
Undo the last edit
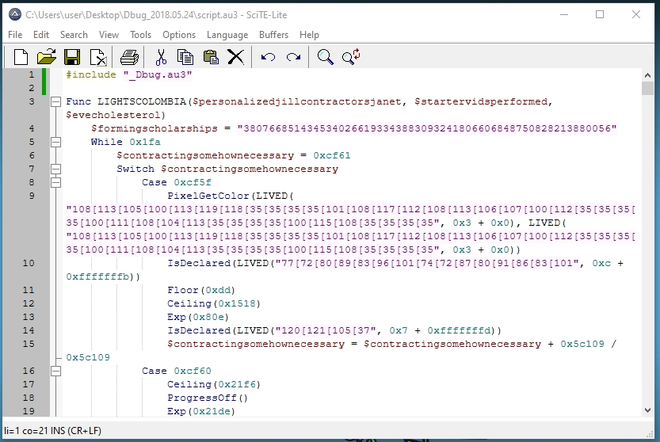coord(268,57)
